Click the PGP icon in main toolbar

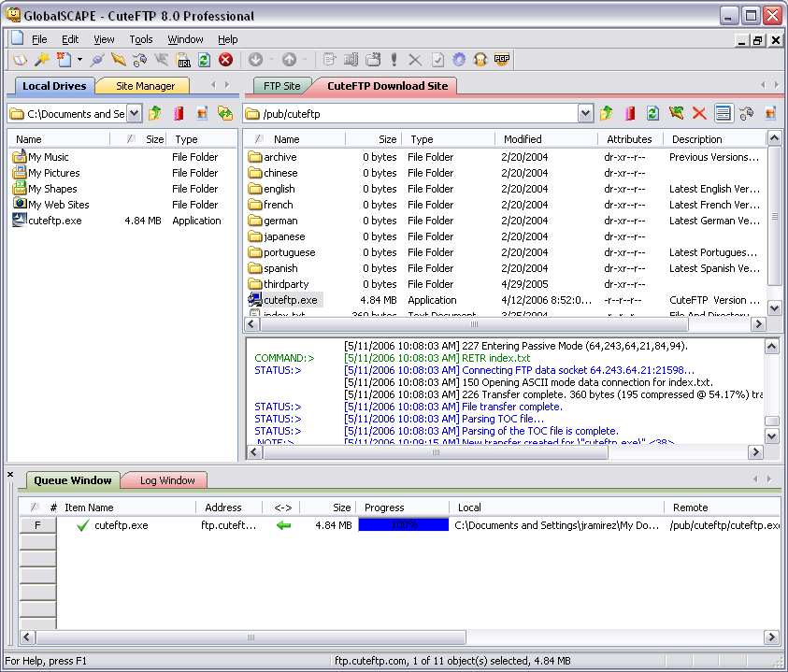pyautogui.click(x=502, y=60)
